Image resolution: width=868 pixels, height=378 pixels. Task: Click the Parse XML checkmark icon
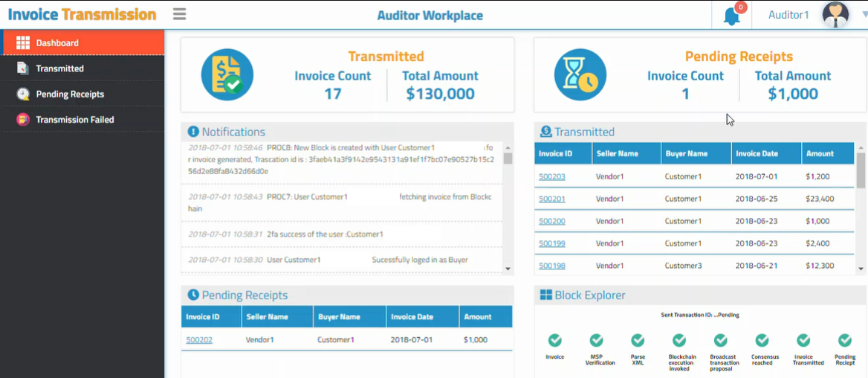tap(638, 340)
